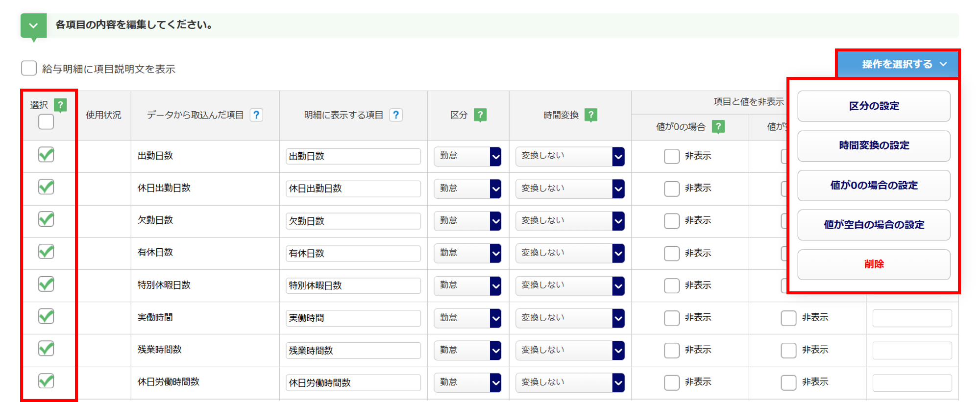
Task: Open 時間変換 dropdown for 出勤日数 row
Action: click(x=570, y=156)
